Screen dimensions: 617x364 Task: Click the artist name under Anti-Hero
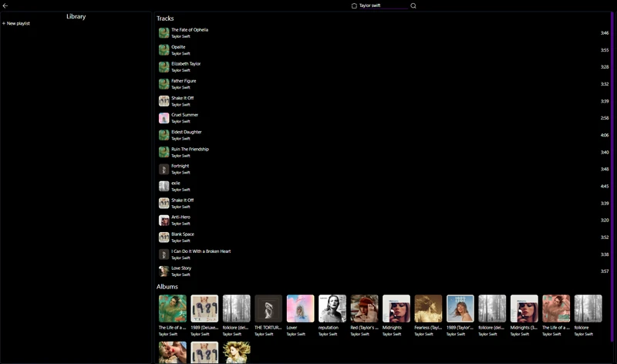point(180,224)
